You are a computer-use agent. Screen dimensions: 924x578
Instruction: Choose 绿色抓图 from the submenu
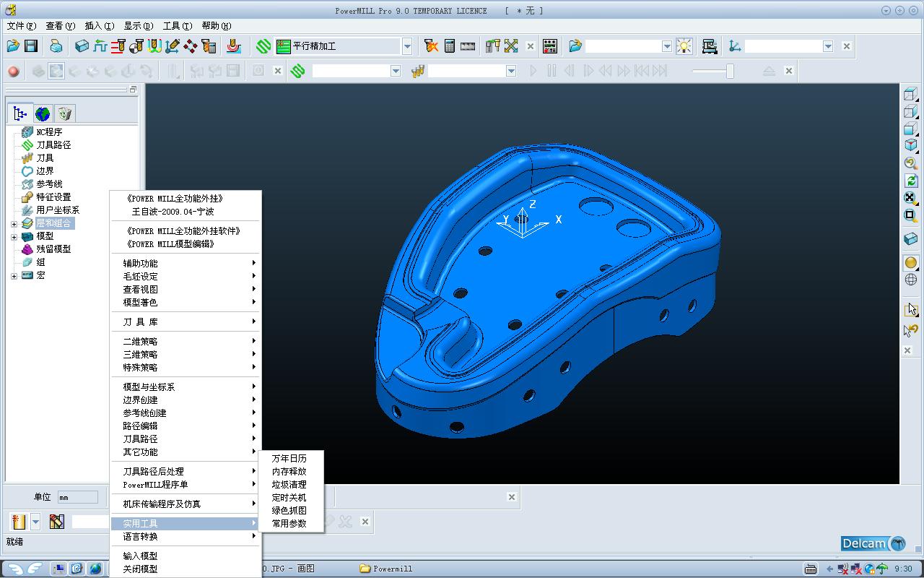[289, 510]
